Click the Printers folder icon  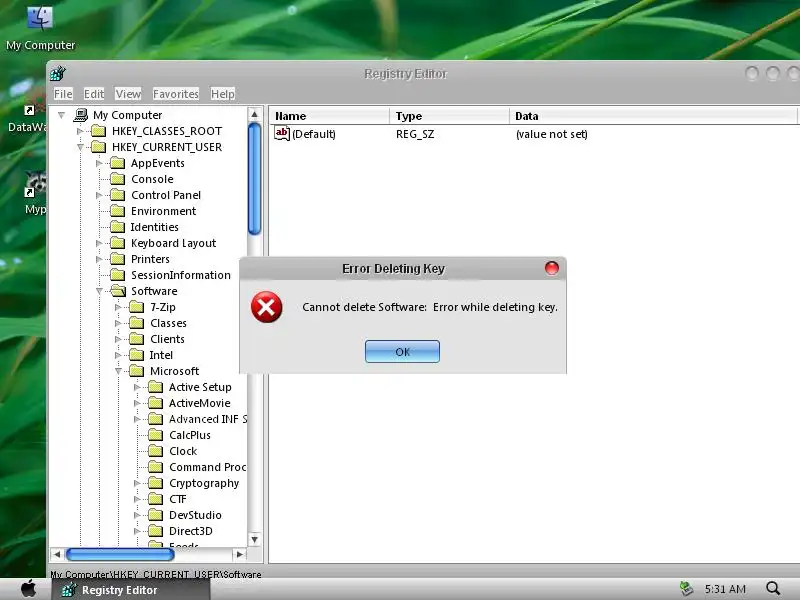click(x=118, y=259)
